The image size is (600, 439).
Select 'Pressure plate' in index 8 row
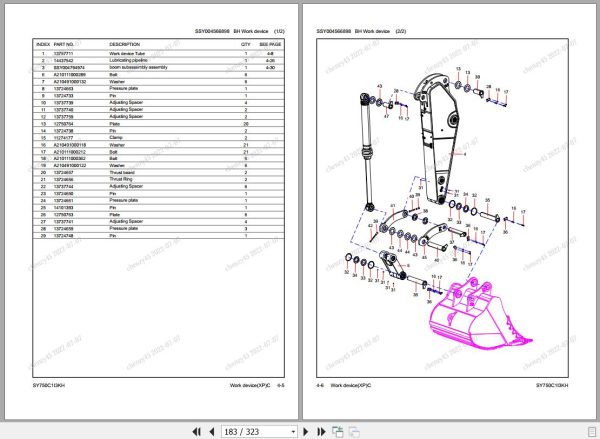pos(124,88)
